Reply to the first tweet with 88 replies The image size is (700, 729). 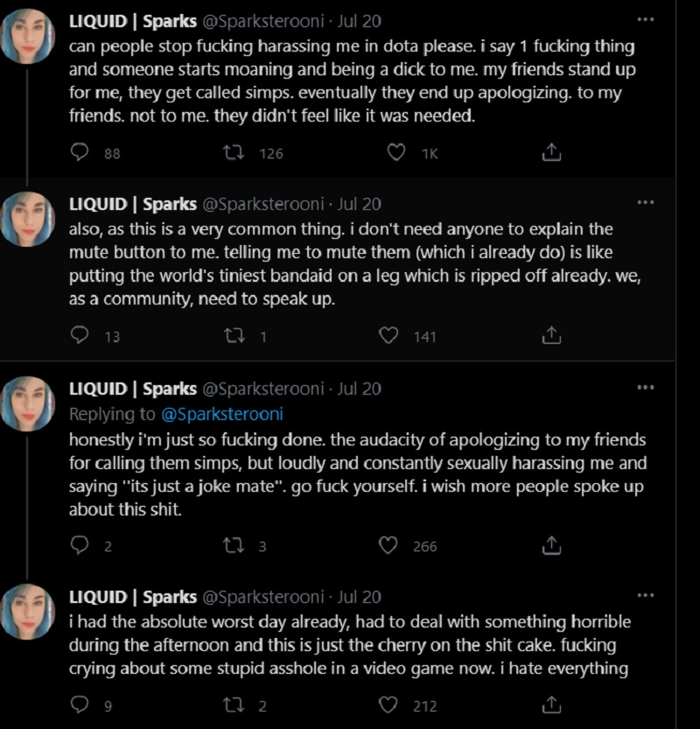80,152
